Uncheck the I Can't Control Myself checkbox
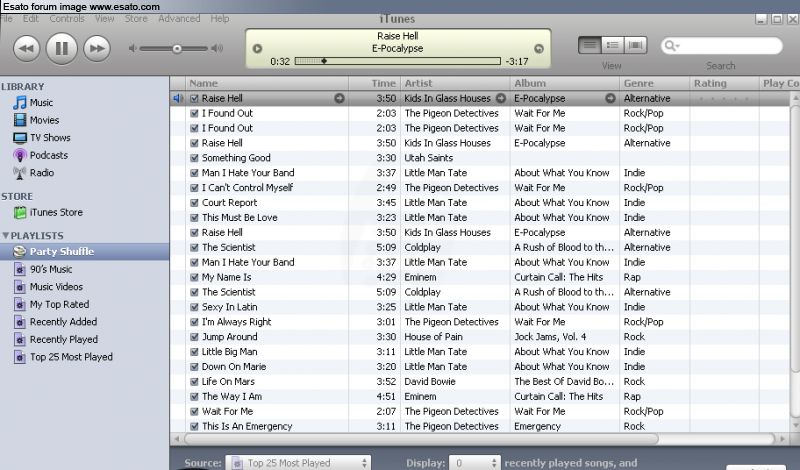This screenshot has width=800, height=470. click(194, 188)
